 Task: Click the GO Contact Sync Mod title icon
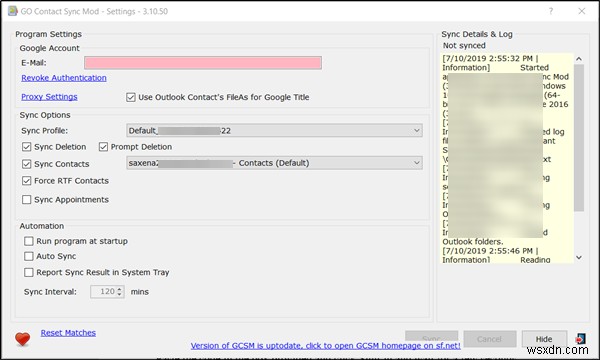pos(13,11)
